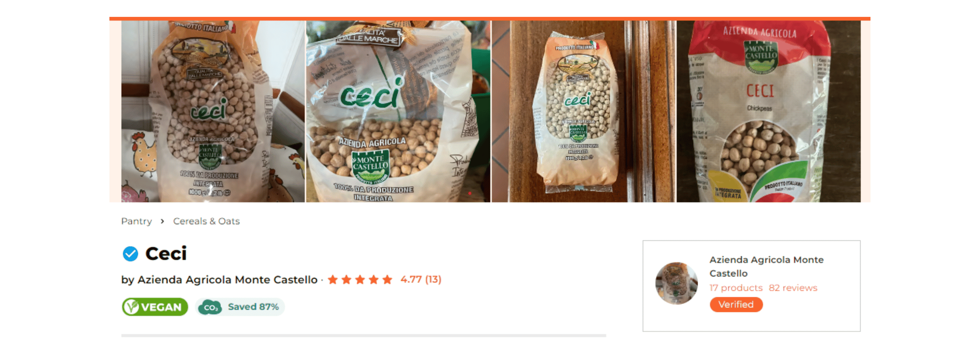
Task: Click the green VEGAN badge
Action: click(155, 307)
